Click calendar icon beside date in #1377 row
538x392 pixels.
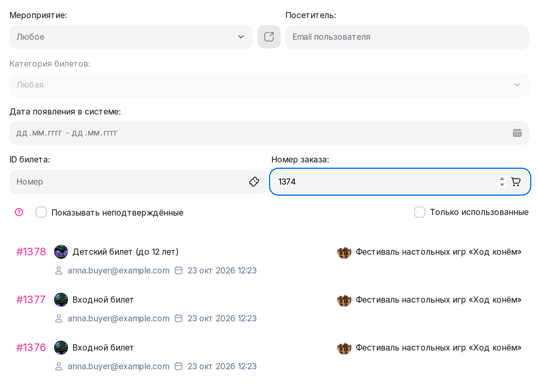[178, 318]
